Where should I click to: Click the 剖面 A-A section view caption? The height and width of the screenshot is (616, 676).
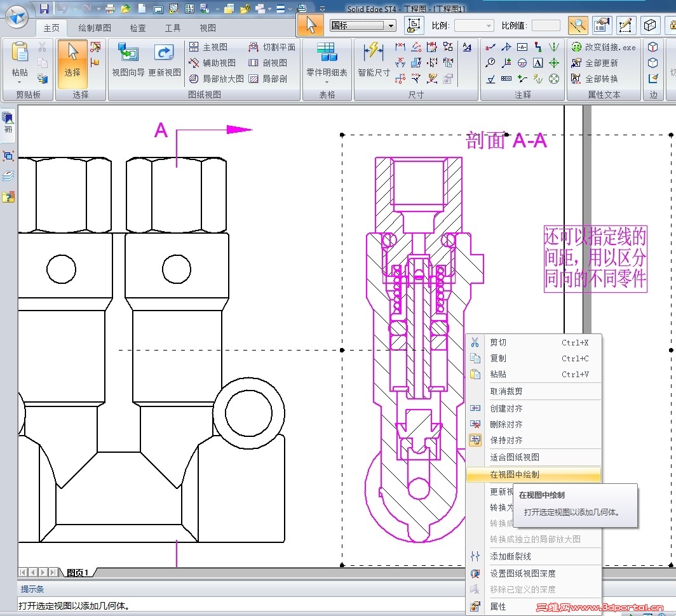[506, 140]
